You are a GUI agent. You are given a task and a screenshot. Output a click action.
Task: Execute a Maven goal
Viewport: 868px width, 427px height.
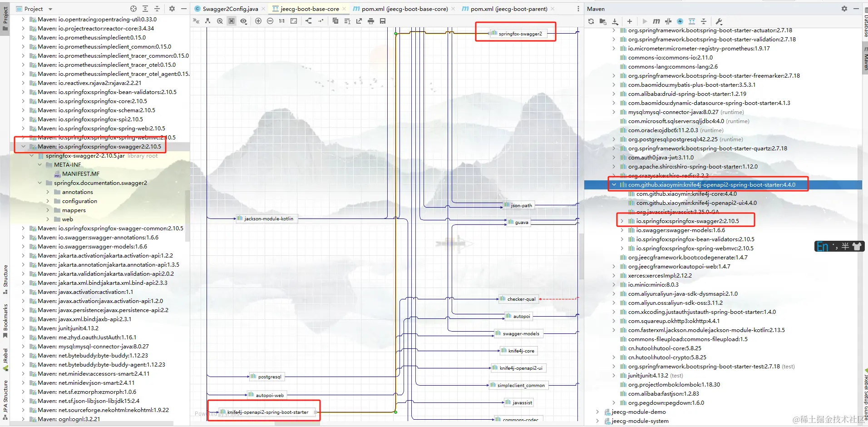(656, 21)
